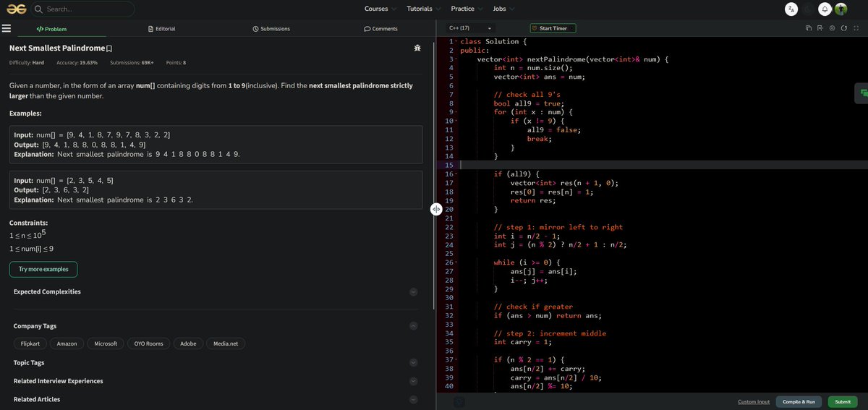Expand the Courses menu

[x=380, y=9]
